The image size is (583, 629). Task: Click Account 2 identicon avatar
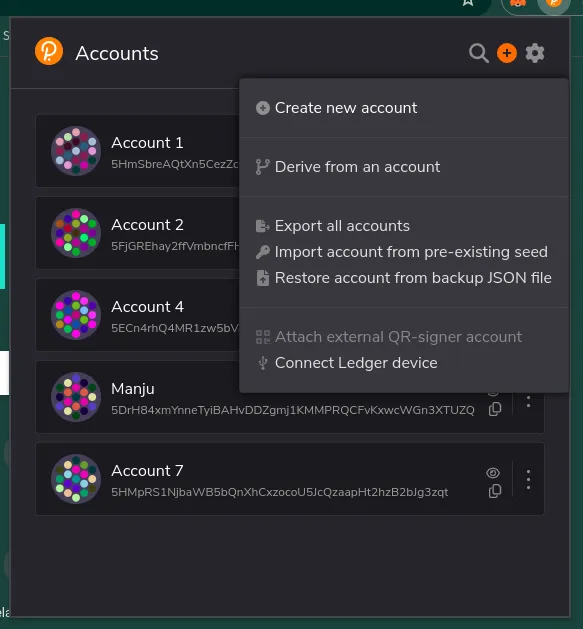tap(76, 233)
